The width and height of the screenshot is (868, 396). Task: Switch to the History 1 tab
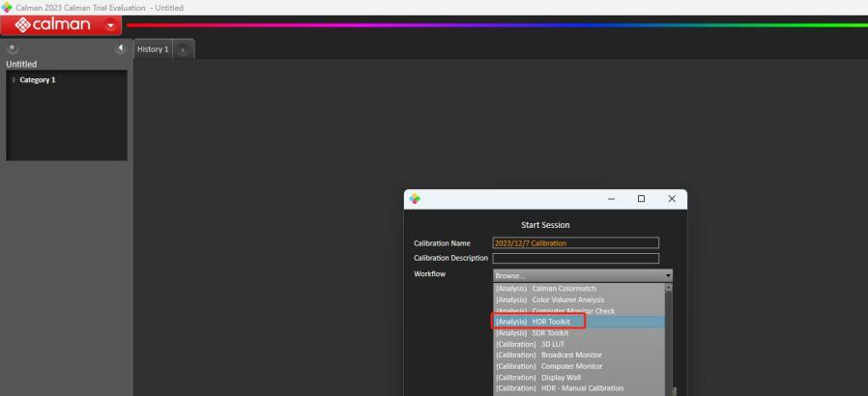(153, 49)
